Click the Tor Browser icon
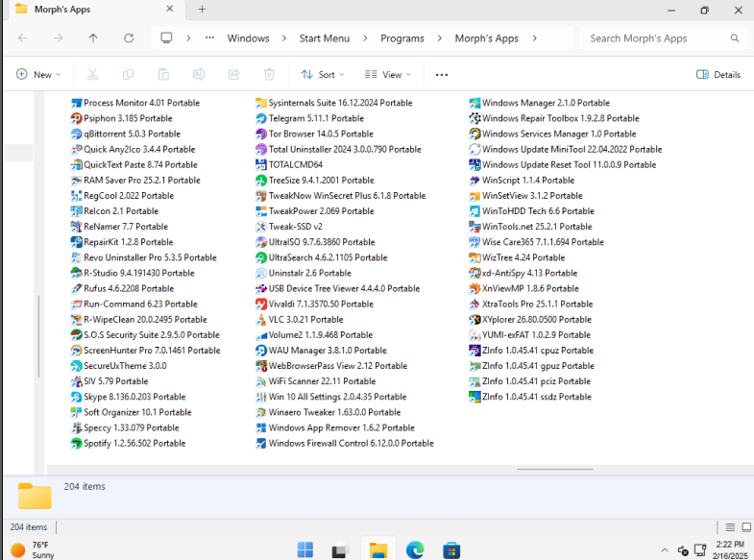The width and height of the screenshot is (754, 560). pos(260,134)
